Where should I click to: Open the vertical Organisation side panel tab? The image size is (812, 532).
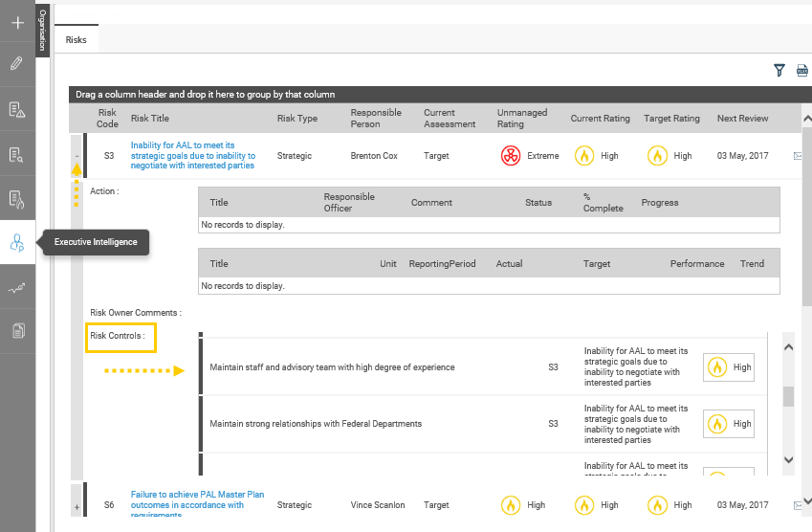42,31
